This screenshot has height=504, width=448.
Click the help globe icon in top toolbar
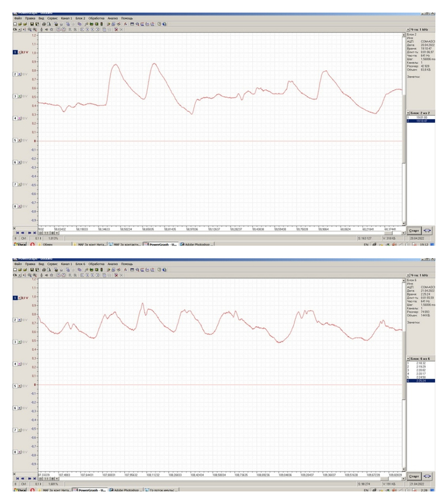click(x=164, y=24)
